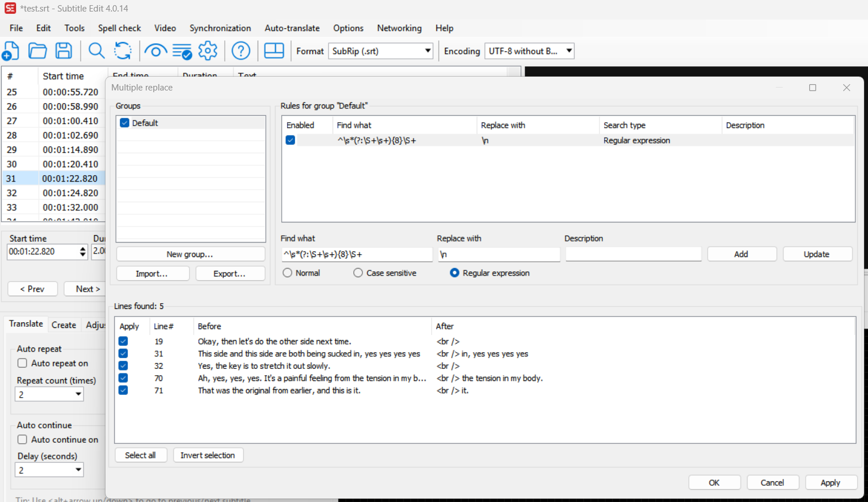Cancel the Multiple replace dialog
Screen dimensions: 868x502
[773, 483]
